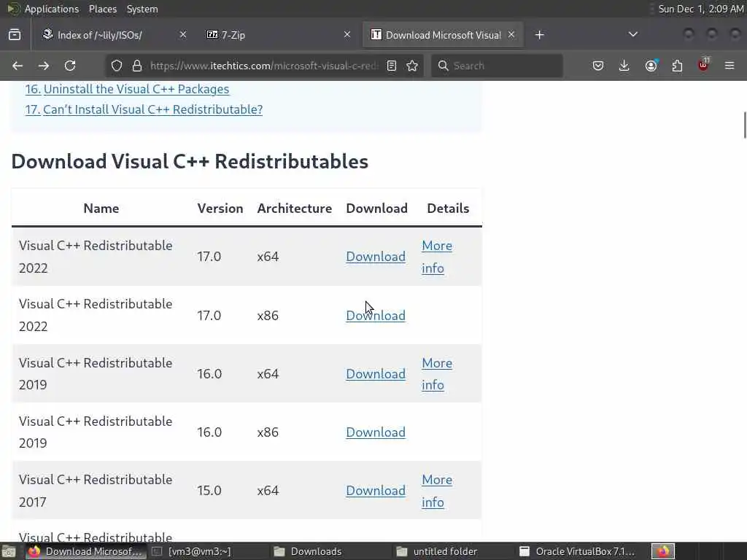Download Visual C++ 2017 x64
Viewport: 747px width, 560px height.
tap(376, 491)
